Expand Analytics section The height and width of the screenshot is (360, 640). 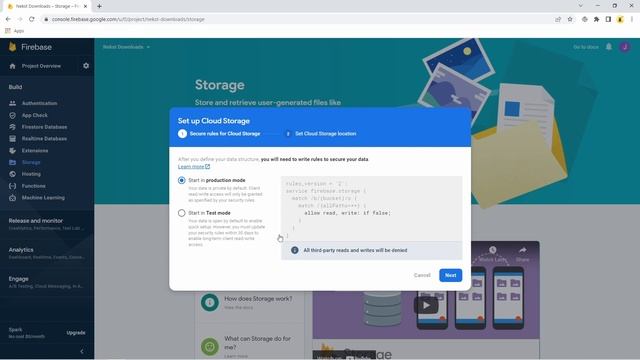[x=47, y=253]
